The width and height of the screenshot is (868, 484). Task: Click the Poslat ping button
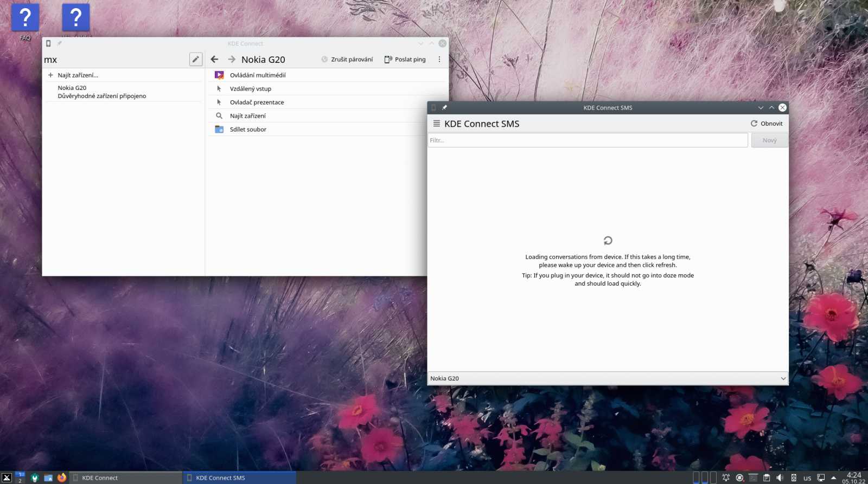coord(405,59)
